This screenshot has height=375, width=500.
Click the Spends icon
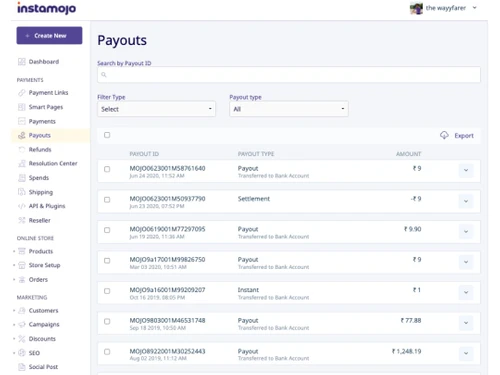coord(22,178)
